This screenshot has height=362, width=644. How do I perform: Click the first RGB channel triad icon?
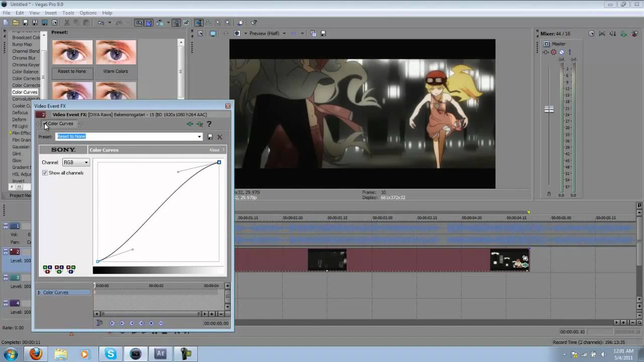tap(47, 269)
